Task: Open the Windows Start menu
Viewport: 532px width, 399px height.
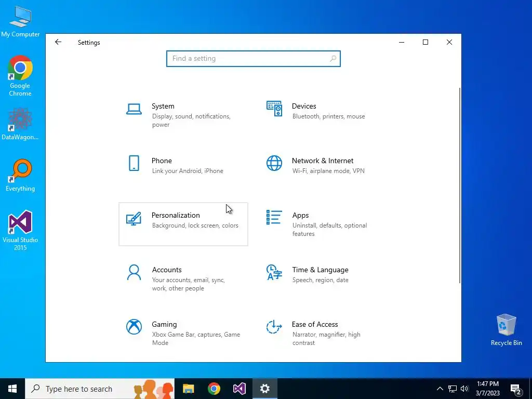Action: click(12, 389)
